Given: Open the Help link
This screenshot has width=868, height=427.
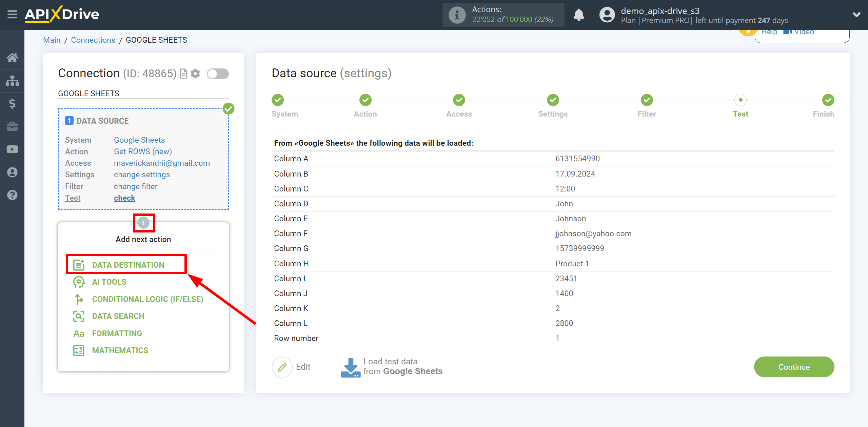Looking at the screenshot, I should 769,32.
